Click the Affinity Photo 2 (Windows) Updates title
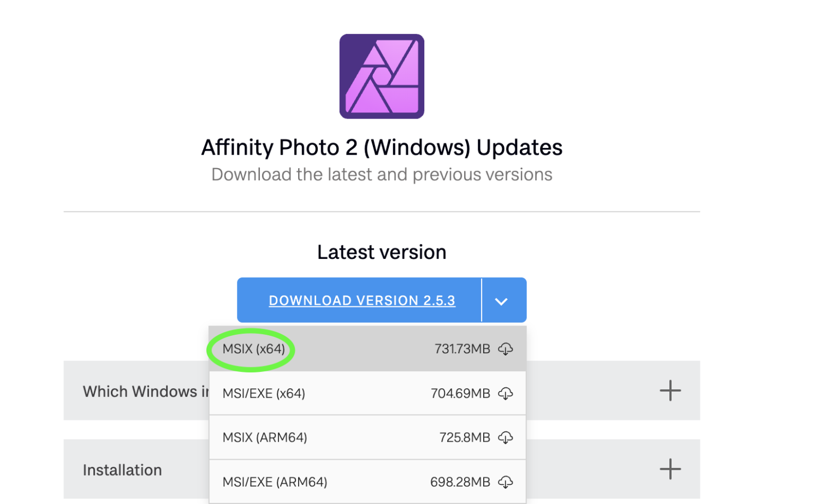Screen dimensions: 819x504 point(382,147)
